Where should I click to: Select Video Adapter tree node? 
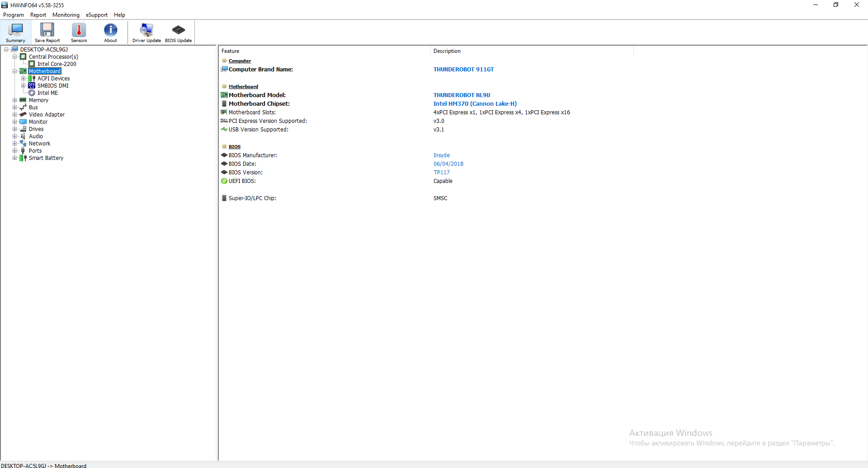coord(47,115)
